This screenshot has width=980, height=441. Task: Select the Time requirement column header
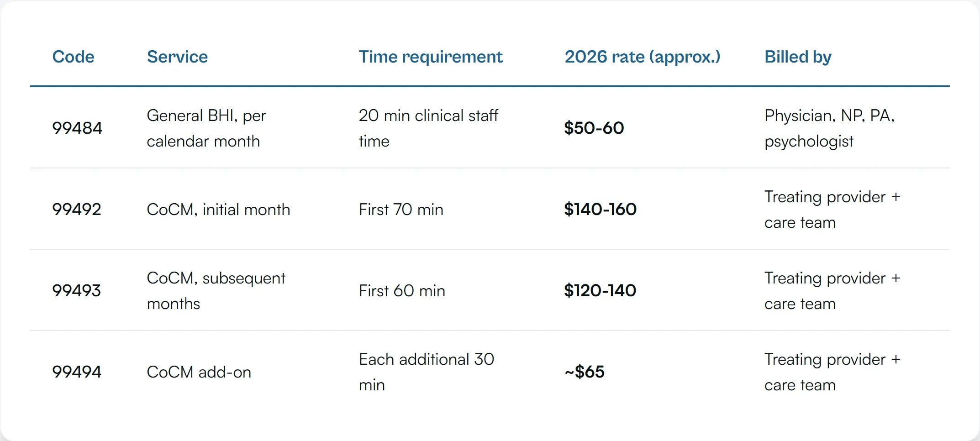[431, 57]
